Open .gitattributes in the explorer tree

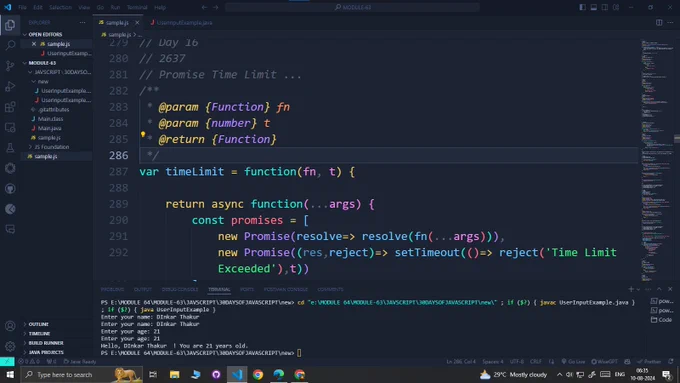(x=53, y=110)
